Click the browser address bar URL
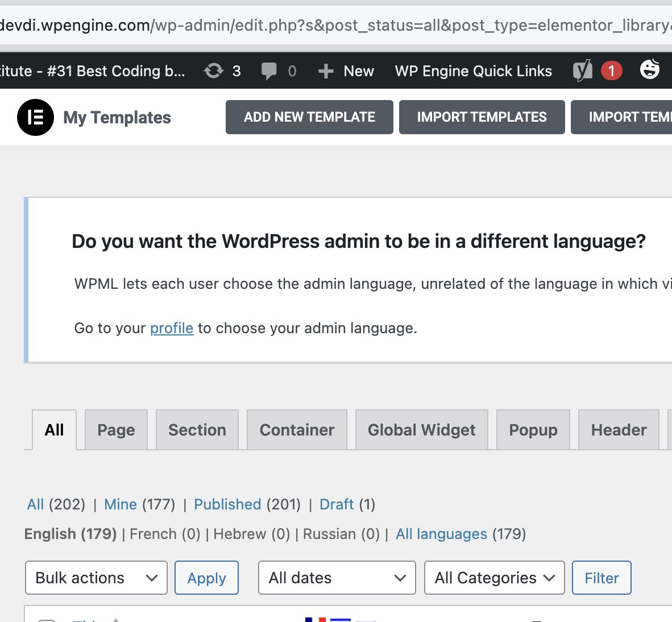 pyautogui.click(x=336, y=25)
